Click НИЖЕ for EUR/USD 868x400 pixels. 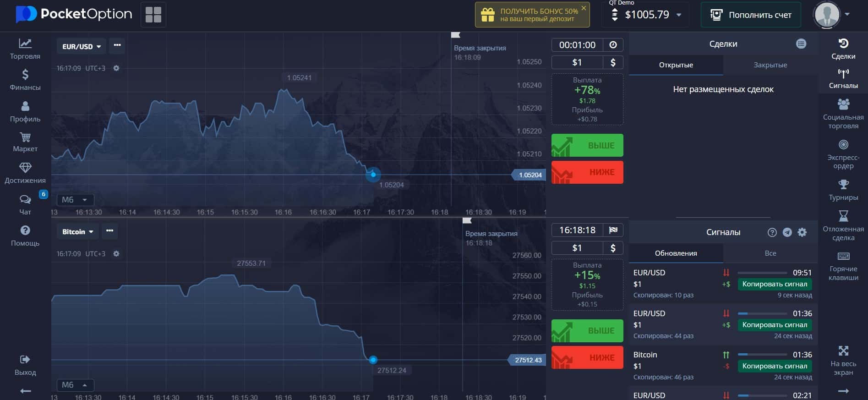tap(587, 172)
